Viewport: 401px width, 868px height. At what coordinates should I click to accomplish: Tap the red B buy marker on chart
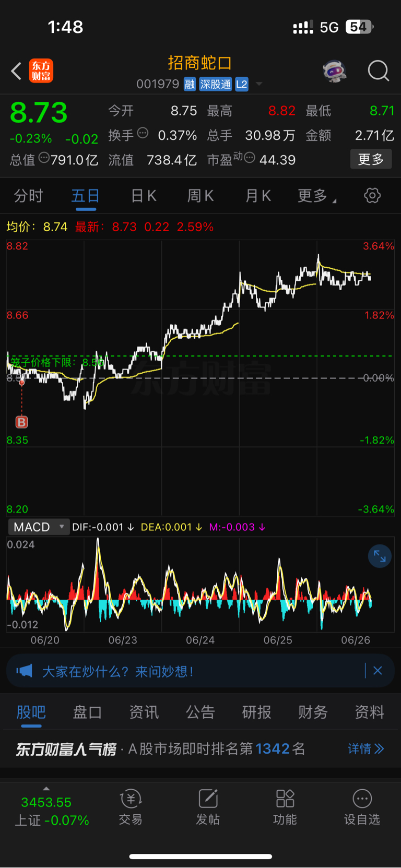click(x=21, y=422)
